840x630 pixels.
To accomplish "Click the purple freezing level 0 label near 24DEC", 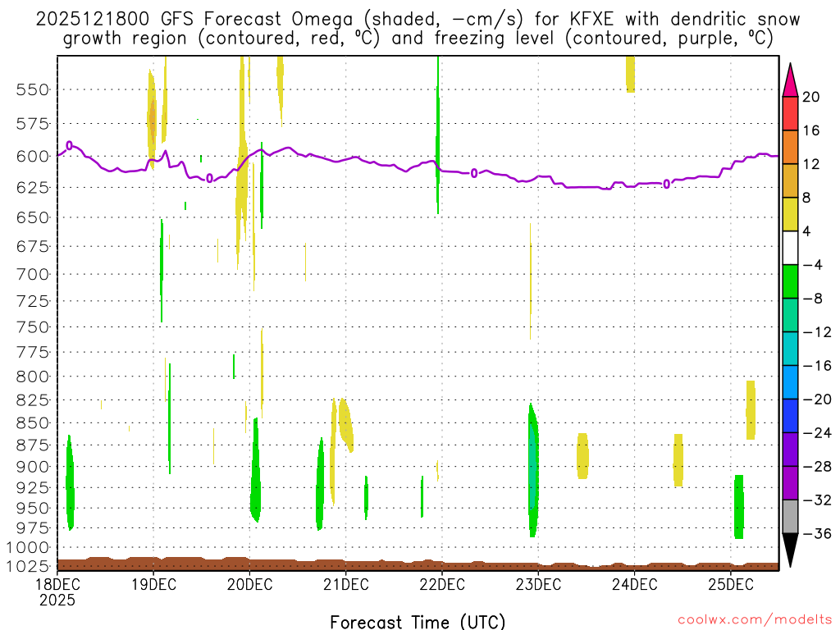I will 666,185.
